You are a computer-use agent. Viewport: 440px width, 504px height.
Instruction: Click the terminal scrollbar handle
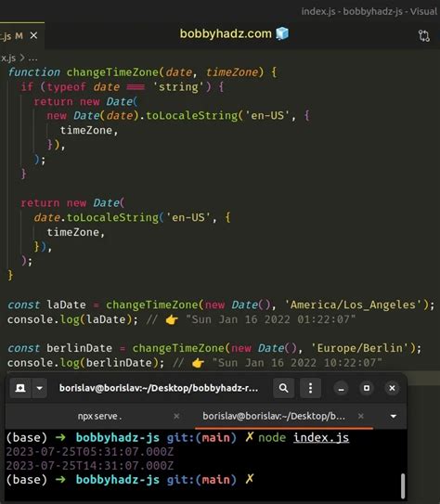coord(403,485)
